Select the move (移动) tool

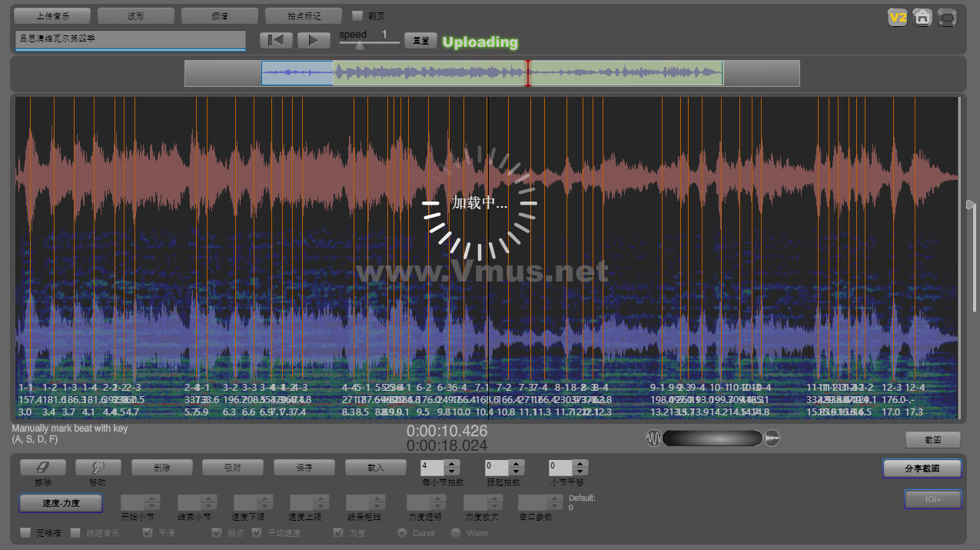(x=98, y=467)
